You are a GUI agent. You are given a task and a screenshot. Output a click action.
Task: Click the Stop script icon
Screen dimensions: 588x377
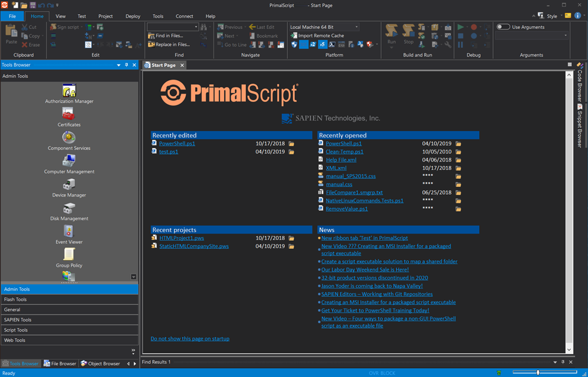click(408, 31)
